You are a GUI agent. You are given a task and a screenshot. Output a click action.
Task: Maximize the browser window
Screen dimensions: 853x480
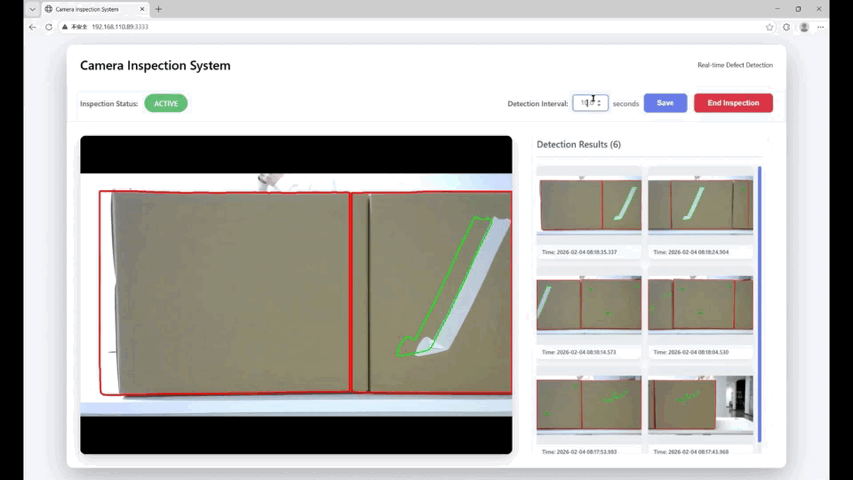pyautogui.click(x=798, y=9)
